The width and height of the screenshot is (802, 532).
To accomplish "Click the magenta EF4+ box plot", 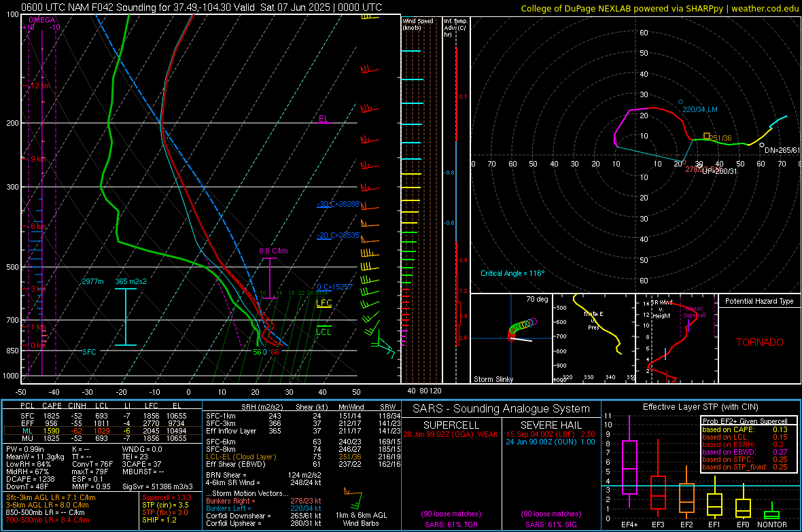I will tap(629, 462).
